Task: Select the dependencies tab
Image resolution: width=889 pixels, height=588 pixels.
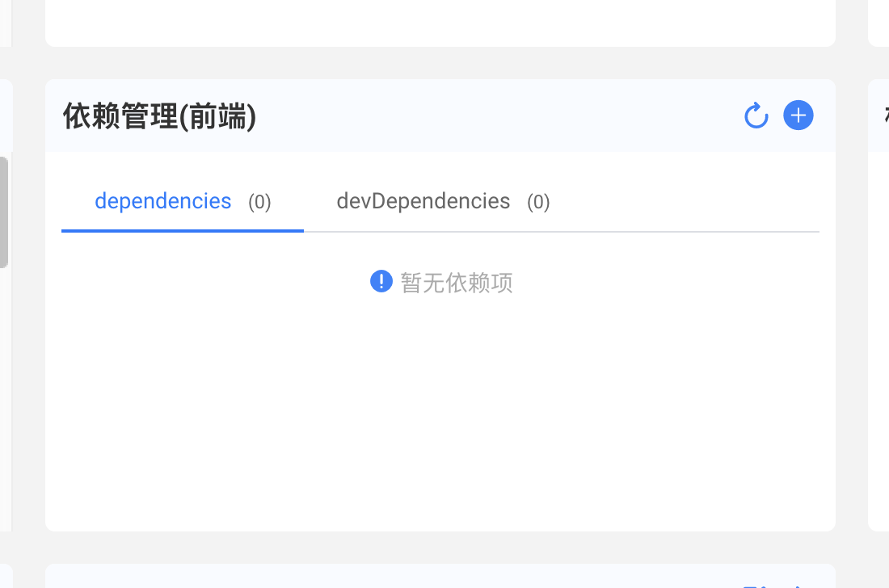Action: pyautogui.click(x=162, y=201)
